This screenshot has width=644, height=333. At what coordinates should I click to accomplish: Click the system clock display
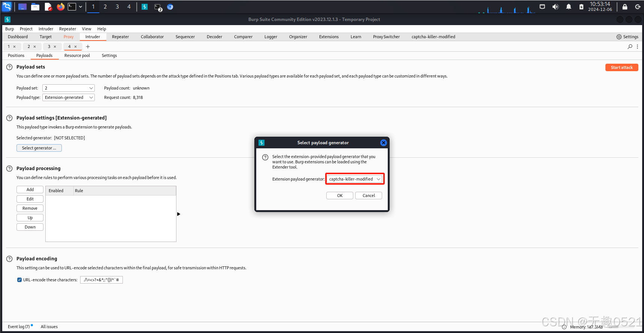point(600,7)
